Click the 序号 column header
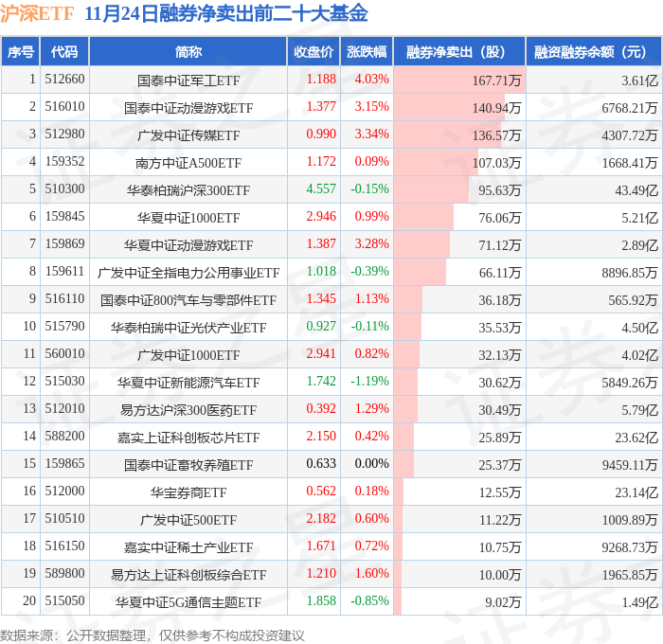Image resolution: width=663 pixels, height=644 pixels. pos(20,52)
